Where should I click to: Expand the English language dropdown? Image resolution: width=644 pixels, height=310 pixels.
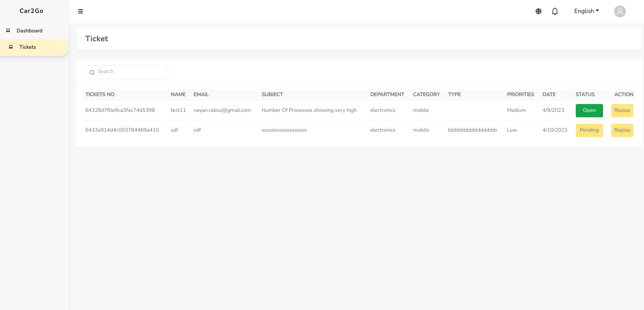(x=586, y=11)
